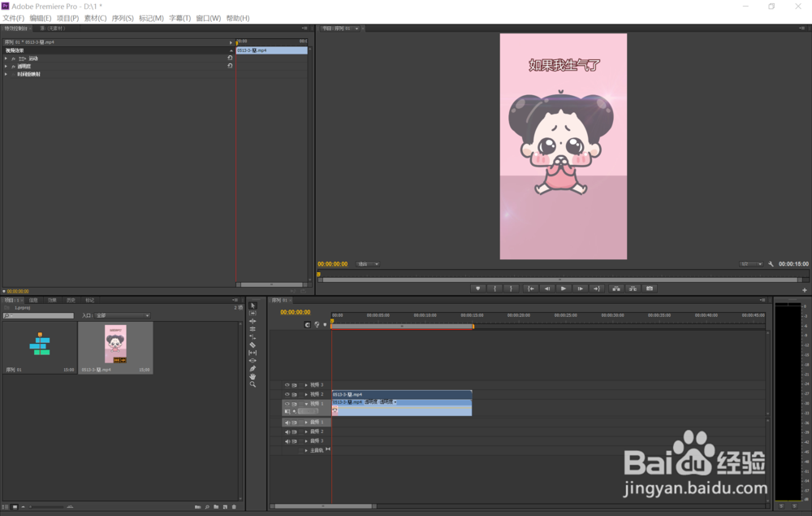The width and height of the screenshot is (812, 516).
Task: Click the timeline horizontal zoom scrollbar
Action: point(324,506)
